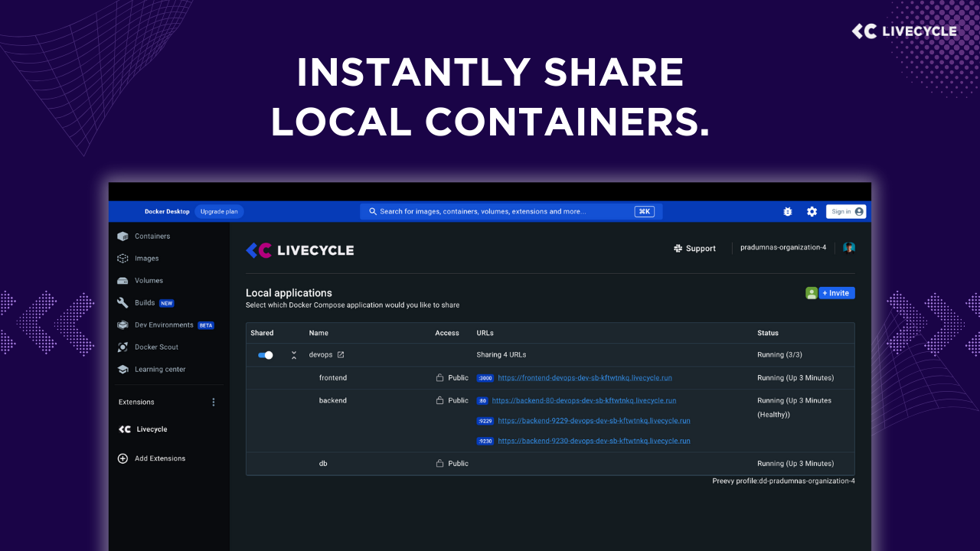
Task: Click the port 9229 badge
Action: (485, 421)
